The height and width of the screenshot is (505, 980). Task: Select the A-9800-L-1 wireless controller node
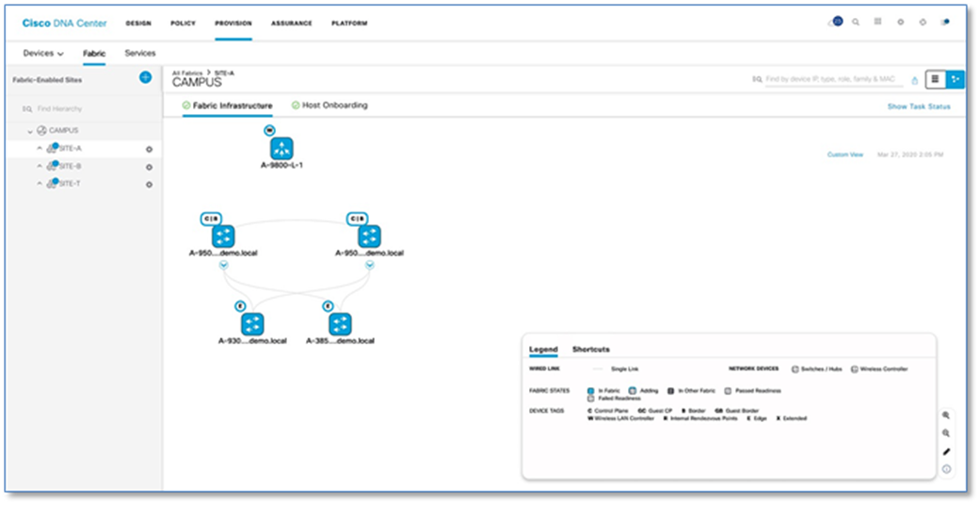pyautogui.click(x=281, y=148)
